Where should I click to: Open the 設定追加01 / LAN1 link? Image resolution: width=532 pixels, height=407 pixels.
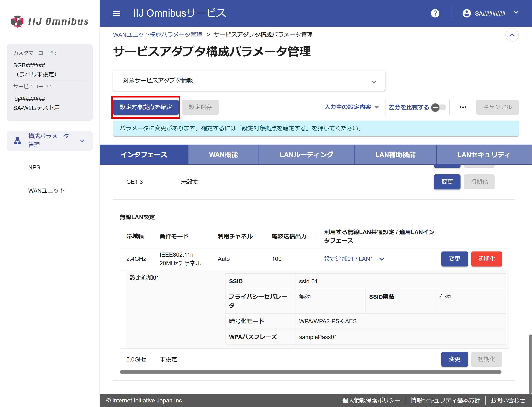tap(349, 259)
